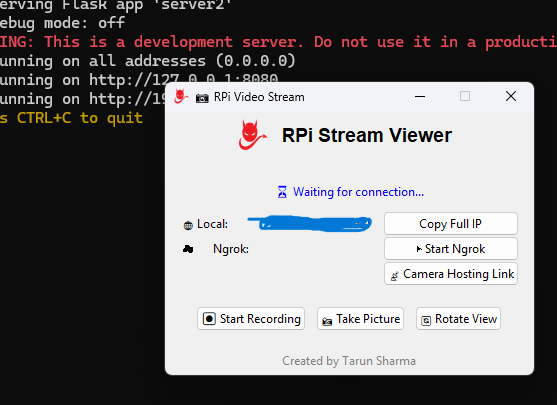Click the globe icon beside Local
This screenshot has height=405, width=557.
coord(188,225)
